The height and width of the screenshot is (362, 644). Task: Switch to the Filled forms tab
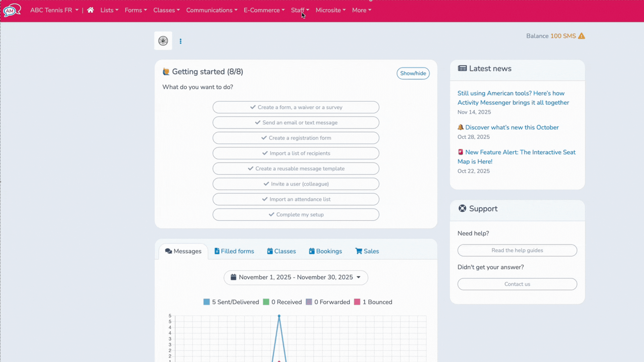[234, 251]
